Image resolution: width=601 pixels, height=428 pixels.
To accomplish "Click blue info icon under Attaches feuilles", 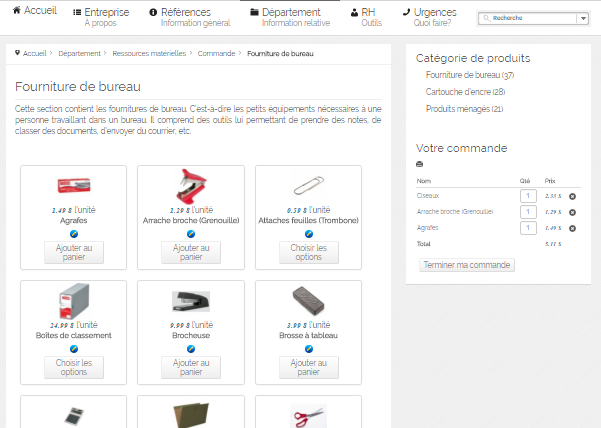I will pyautogui.click(x=309, y=234).
